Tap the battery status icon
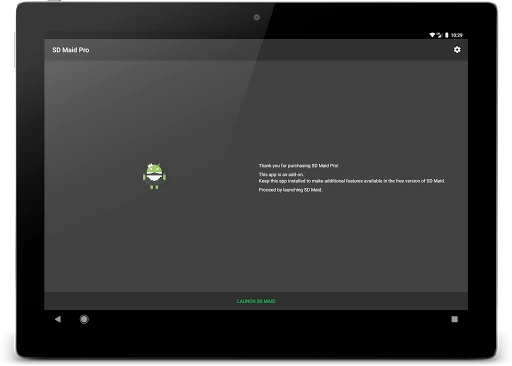 pyautogui.click(x=447, y=35)
